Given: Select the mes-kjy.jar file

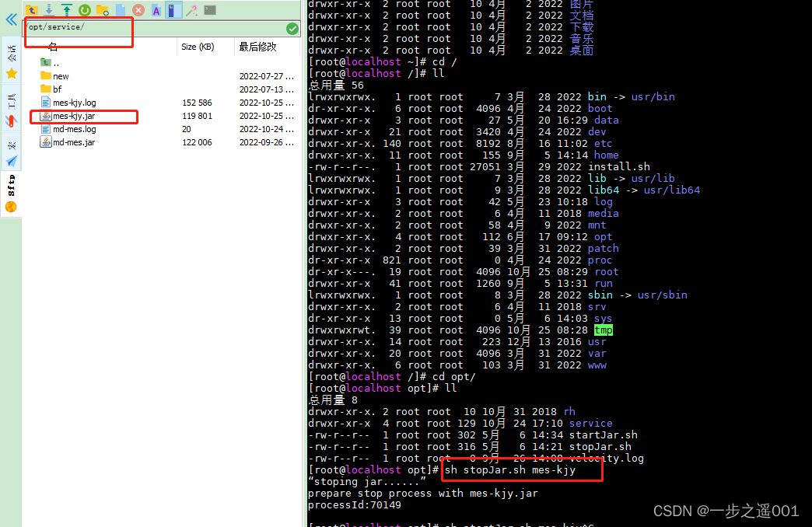Looking at the screenshot, I should click(x=74, y=117).
